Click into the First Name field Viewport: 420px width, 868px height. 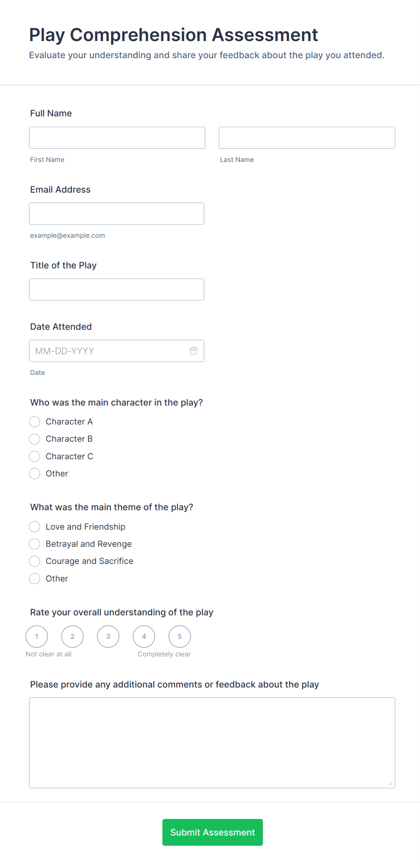[117, 138]
